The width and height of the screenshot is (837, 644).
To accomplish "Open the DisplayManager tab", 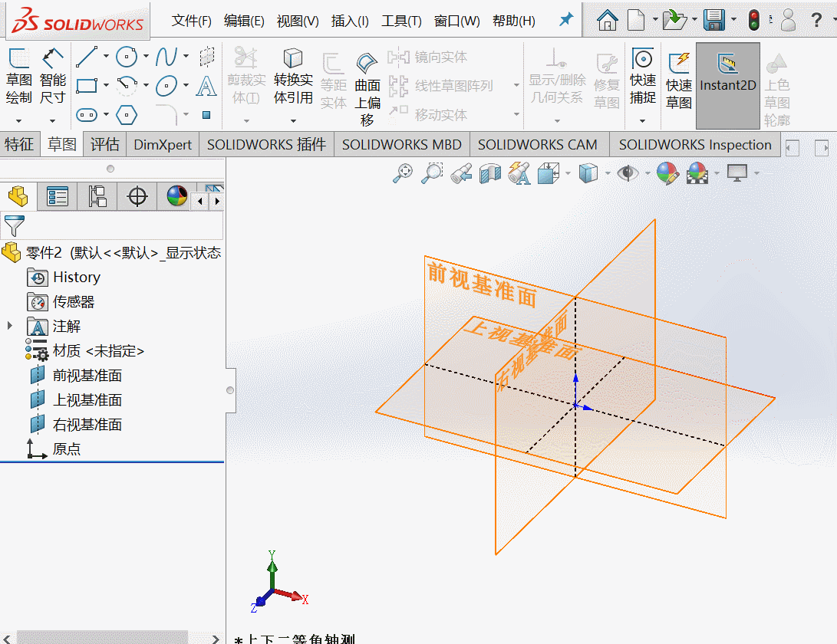I will pyautogui.click(x=176, y=196).
